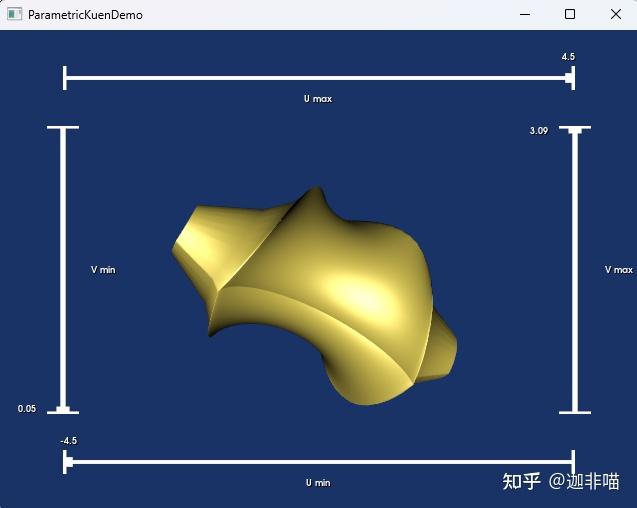Screen dimensions: 637x508
Task: Click the 0.05 value by V min slider
Action: click(27, 409)
